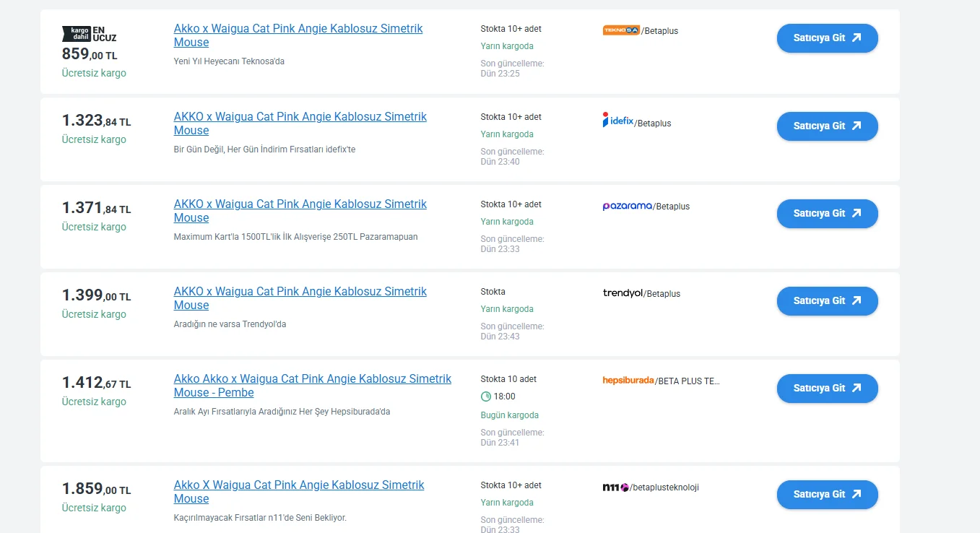The height and width of the screenshot is (533, 980).
Task: Click the 'kargo dahil' black badge
Action: click(76, 33)
